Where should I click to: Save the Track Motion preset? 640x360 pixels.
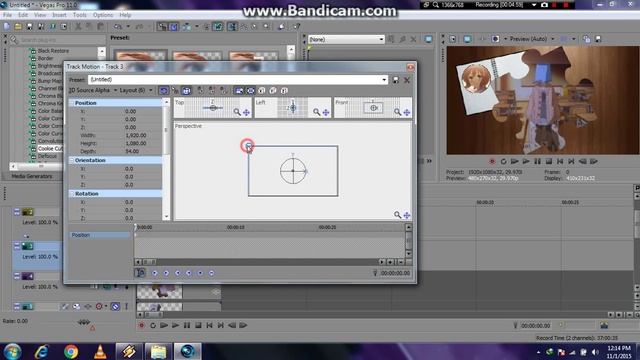coord(396,80)
